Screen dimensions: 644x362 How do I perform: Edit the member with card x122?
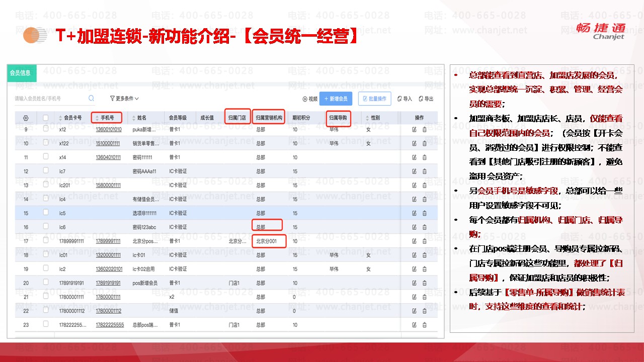(414, 143)
